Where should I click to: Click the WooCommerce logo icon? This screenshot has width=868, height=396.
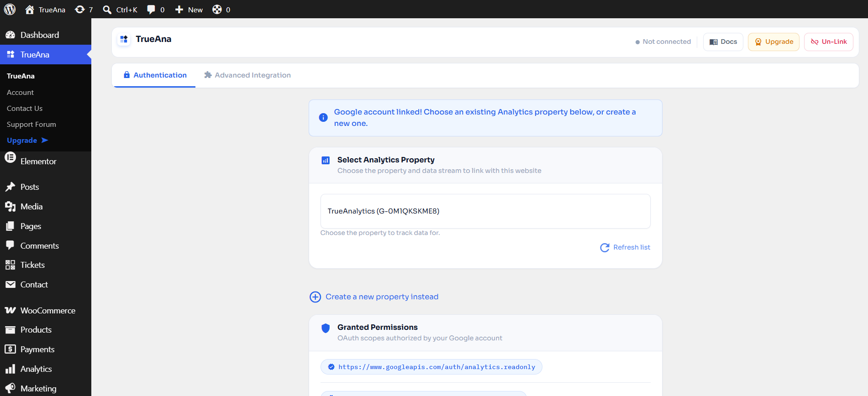pyautogui.click(x=10, y=311)
